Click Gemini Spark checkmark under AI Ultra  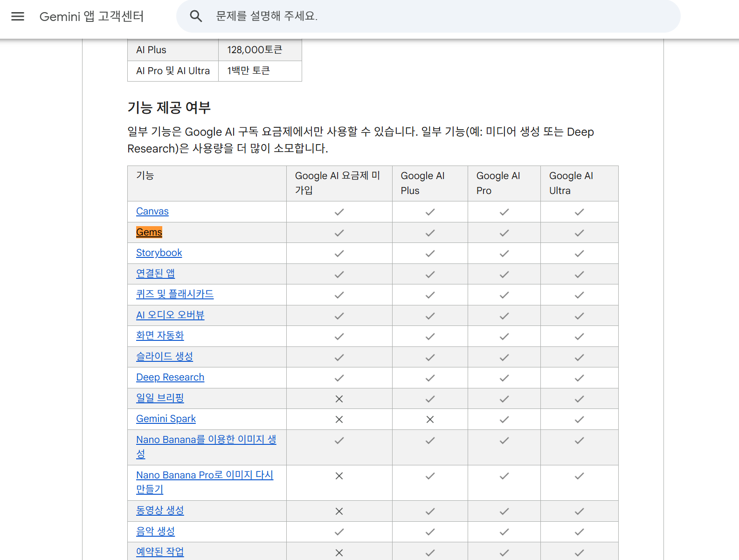click(579, 420)
